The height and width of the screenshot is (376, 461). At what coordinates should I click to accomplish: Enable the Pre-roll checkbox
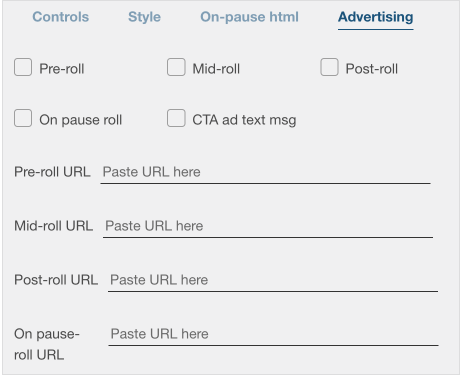click(x=23, y=67)
